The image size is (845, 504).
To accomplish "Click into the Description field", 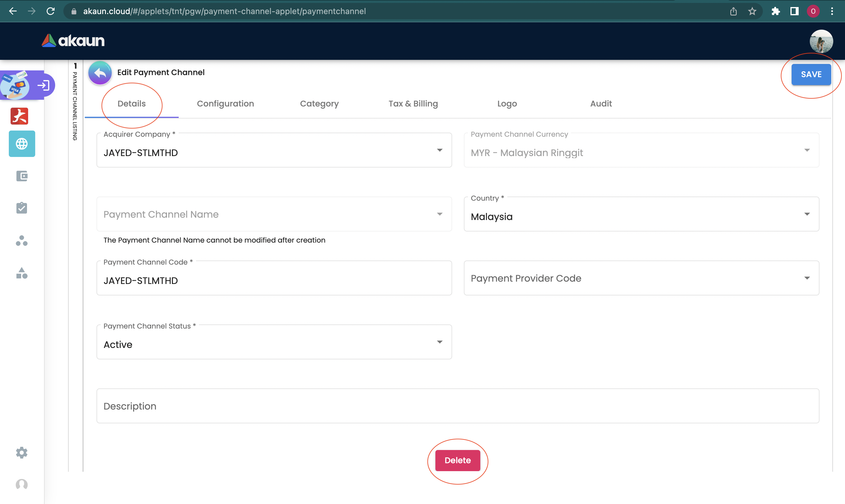I will click(457, 406).
